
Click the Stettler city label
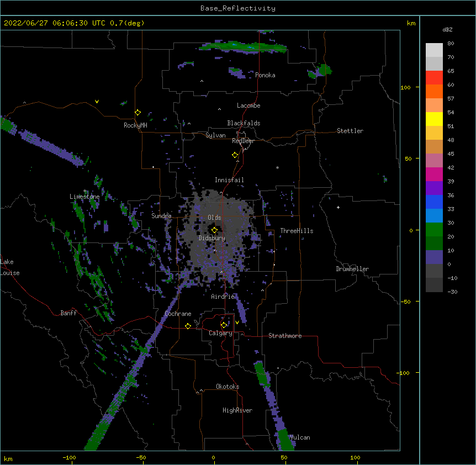tap(350, 131)
